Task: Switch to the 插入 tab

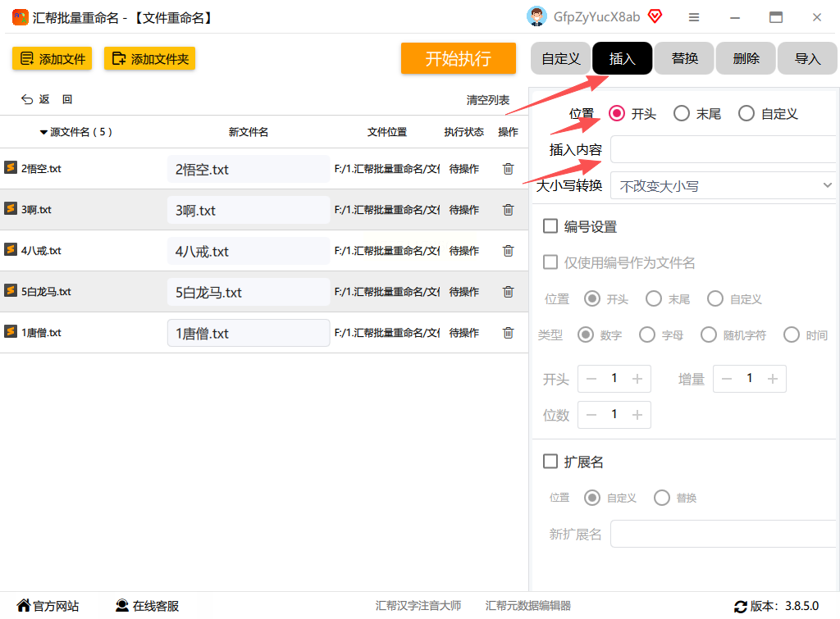Action: [622, 58]
